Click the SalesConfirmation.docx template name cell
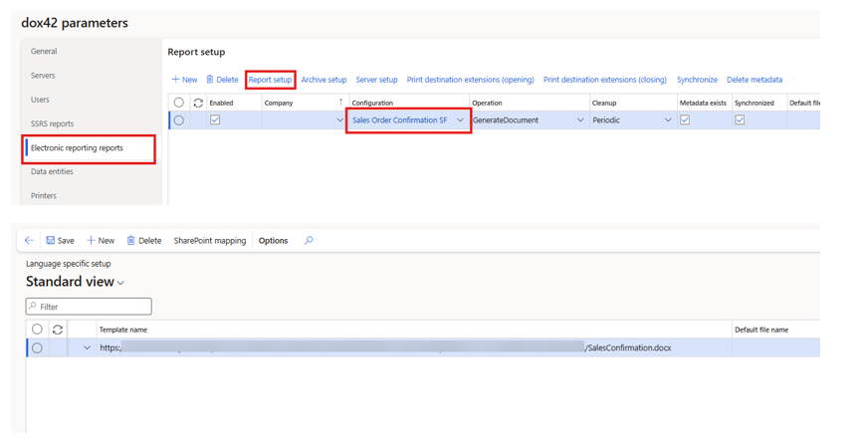The width and height of the screenshot is (868, 447). point(414,347)
